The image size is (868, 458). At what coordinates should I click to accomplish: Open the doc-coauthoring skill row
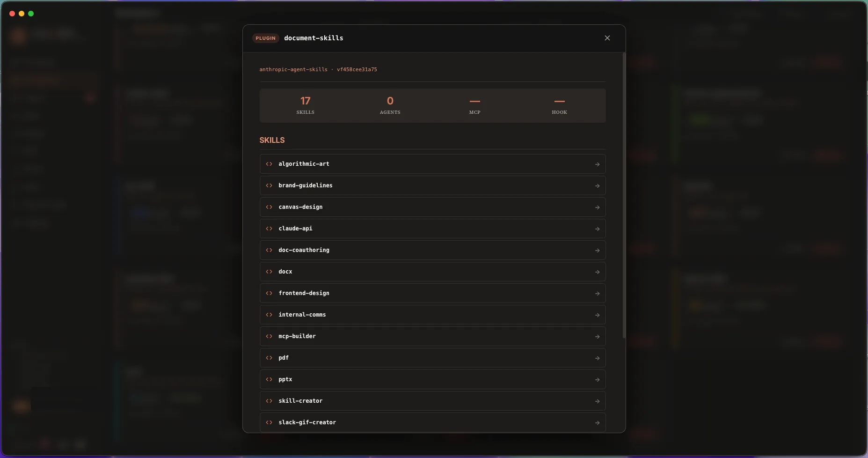(x=432, y=250)
